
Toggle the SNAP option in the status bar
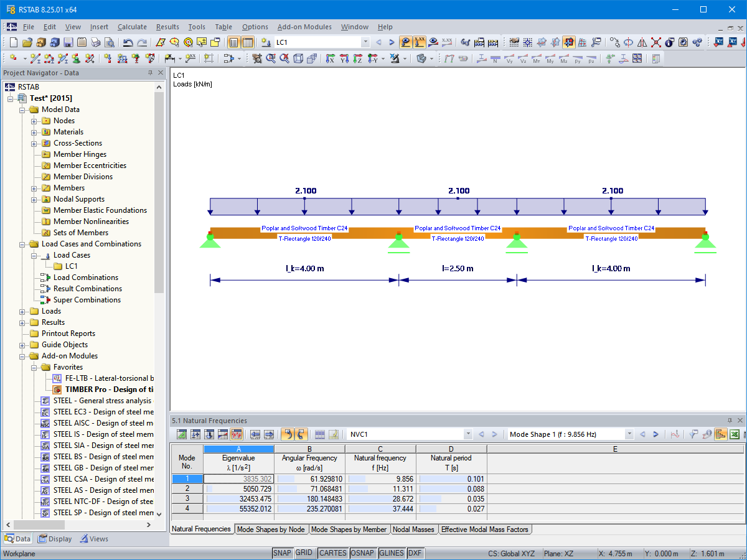[x=282, y=553]
